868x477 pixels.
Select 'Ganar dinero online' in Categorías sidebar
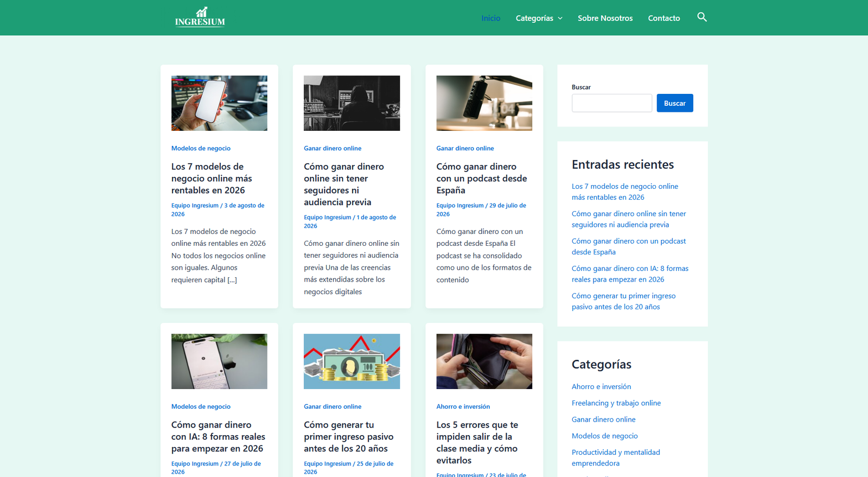(x=603, y=419)
